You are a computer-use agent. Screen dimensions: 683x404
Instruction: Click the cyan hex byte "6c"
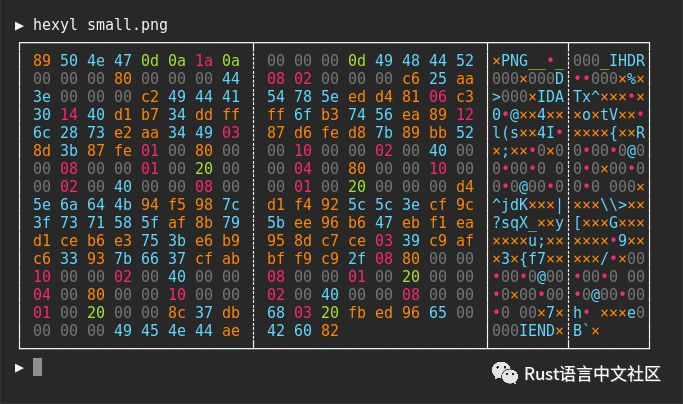[x=42, y=132]
